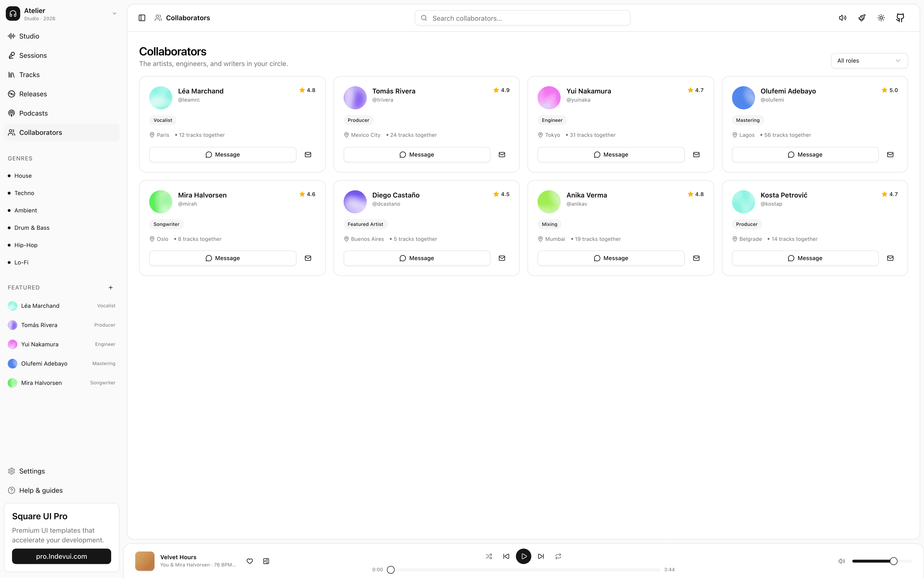This screenshot has height=578, width=924.
Task: Focus the Search collaborators field
Action: tap(522, 18)
